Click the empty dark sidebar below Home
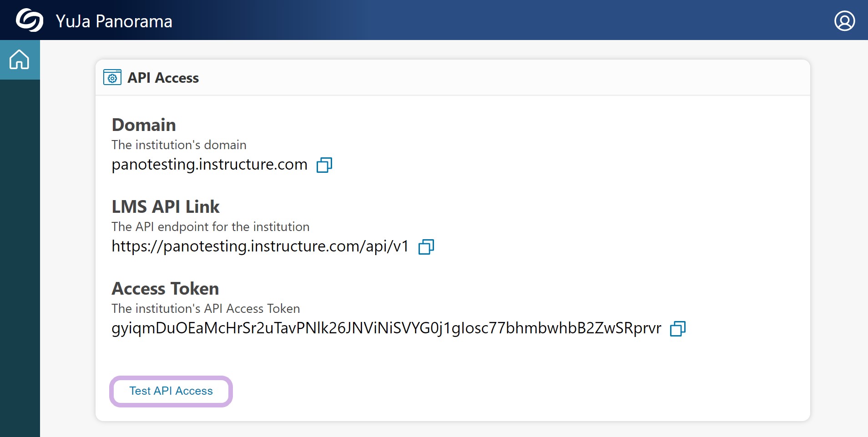This screenshot has height=437, width=868. pos(20,258)
